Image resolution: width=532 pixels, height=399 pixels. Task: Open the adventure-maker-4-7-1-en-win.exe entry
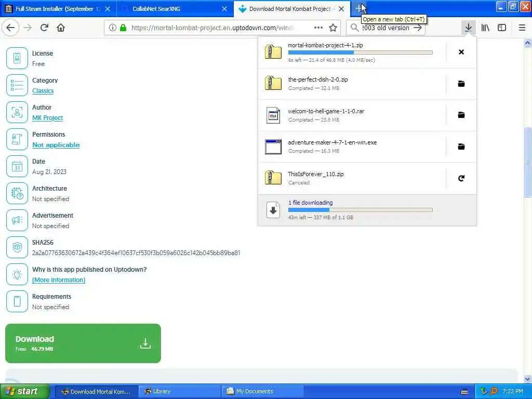pos(352,147)
